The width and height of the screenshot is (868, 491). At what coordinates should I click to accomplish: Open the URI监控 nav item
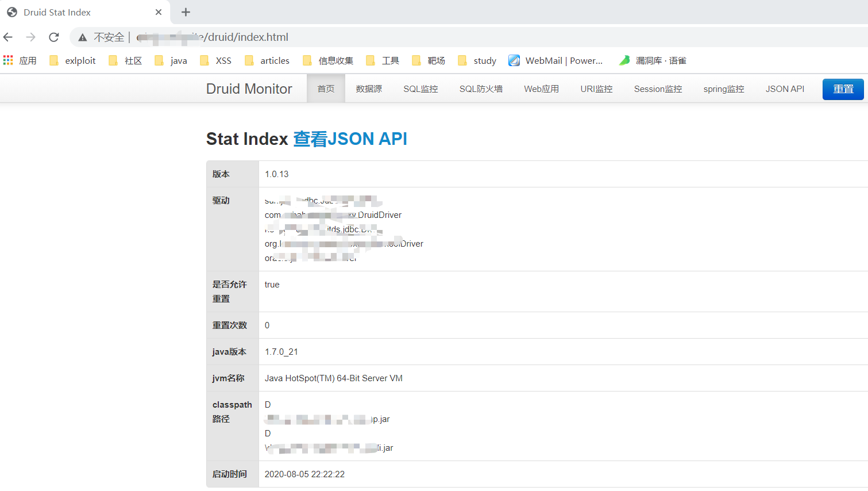coord(596,89)
